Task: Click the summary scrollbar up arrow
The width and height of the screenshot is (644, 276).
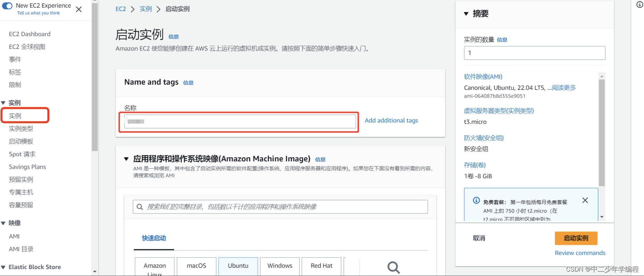Action: 602,76
